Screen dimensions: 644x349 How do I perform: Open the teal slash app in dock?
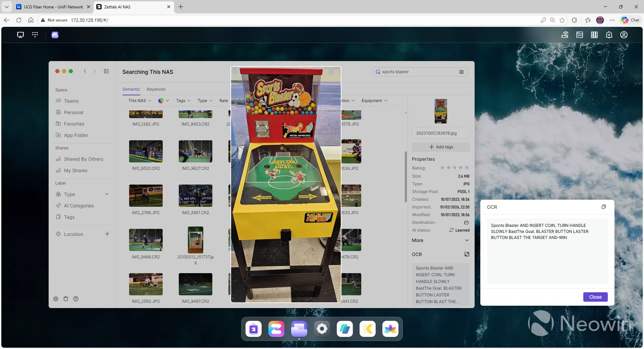(345, 329)
